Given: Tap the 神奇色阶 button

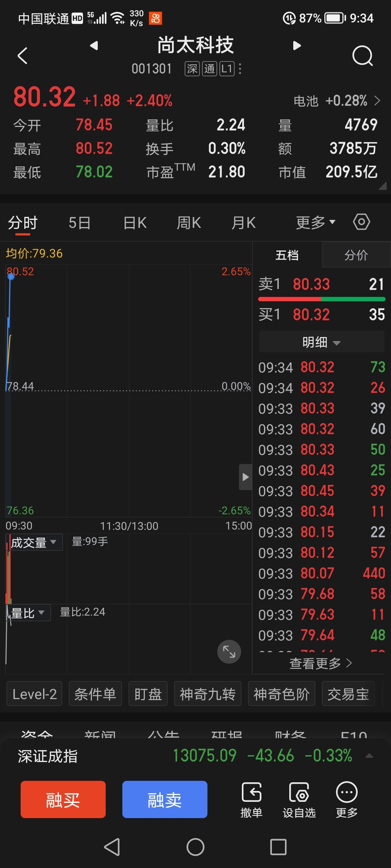Looking at the screenshot, I should pyautogui.click(x=282, y=694).
